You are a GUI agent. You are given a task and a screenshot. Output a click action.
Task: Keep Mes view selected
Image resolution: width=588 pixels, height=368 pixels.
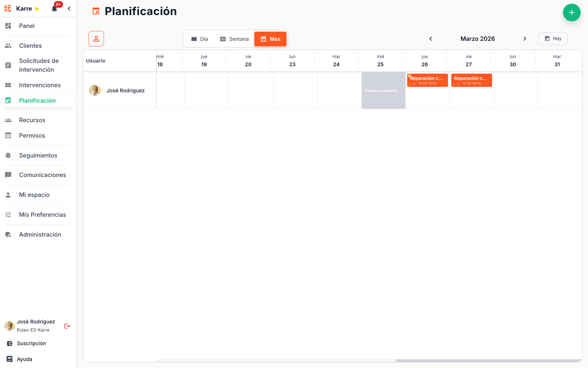(x=270, y=39)
